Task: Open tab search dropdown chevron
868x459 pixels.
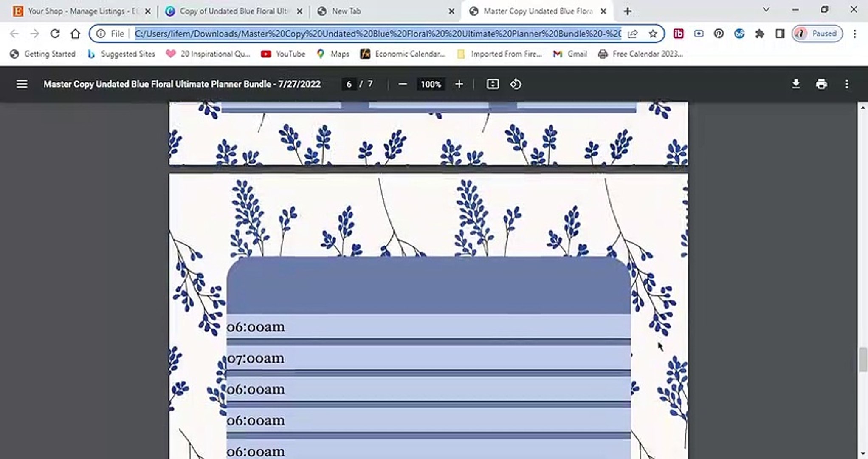Action: click(766, 10)
